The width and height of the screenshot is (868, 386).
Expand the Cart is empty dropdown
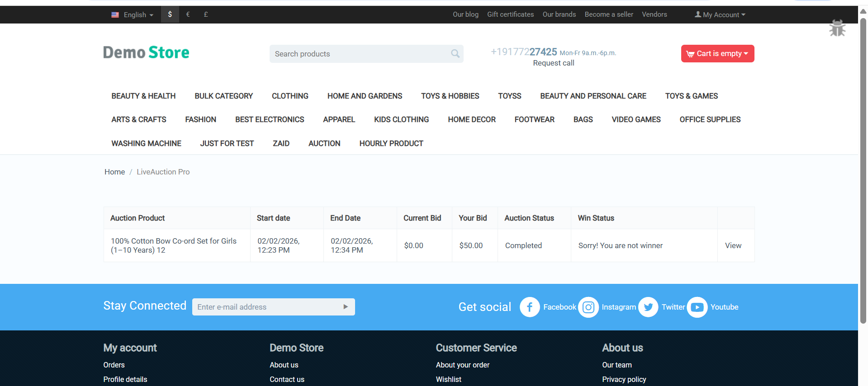click(x=717, y=54)
